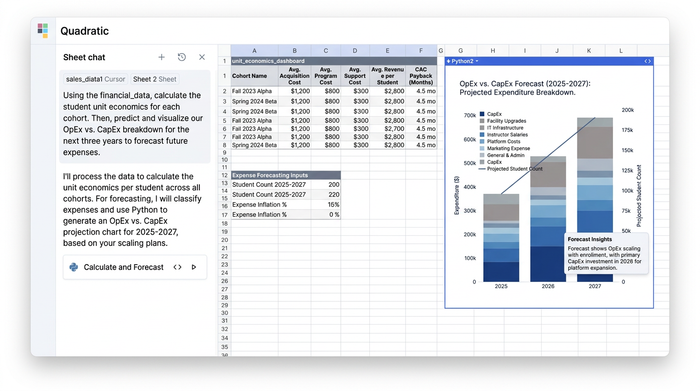Select the cell with value 220

tap(326, 195)
